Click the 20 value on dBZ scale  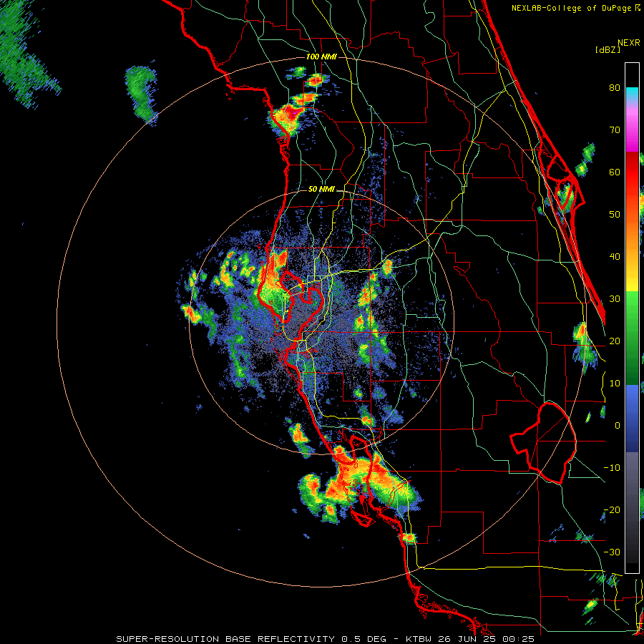[615, 341]
